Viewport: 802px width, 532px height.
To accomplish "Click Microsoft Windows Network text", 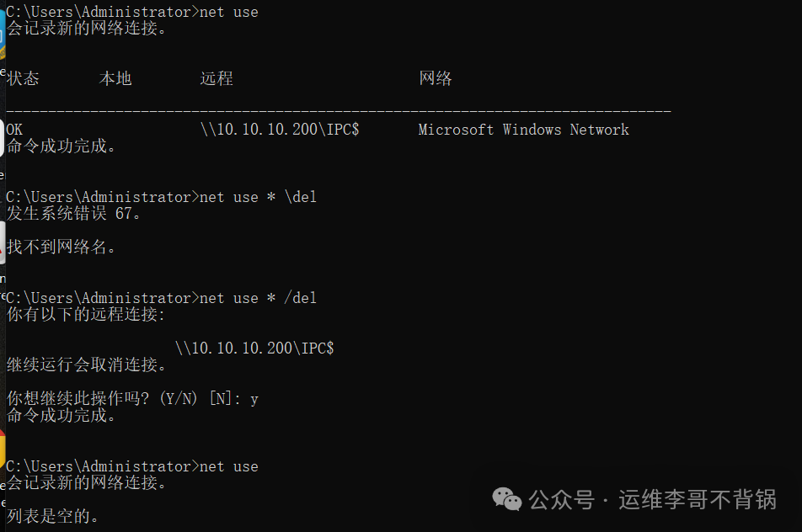I will pyautogui.click(x=524, y=130).
